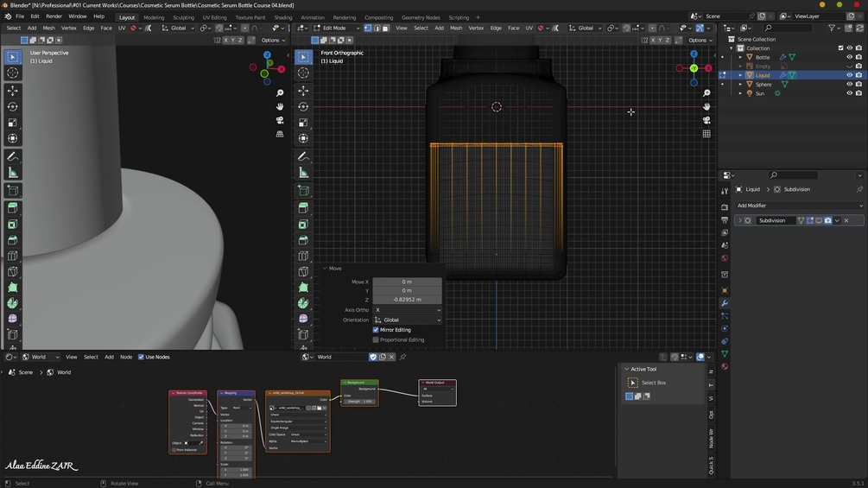Hide the Bottle object using eye icon
The width and height of the screenshot is (868, 488).
point(849,57)
